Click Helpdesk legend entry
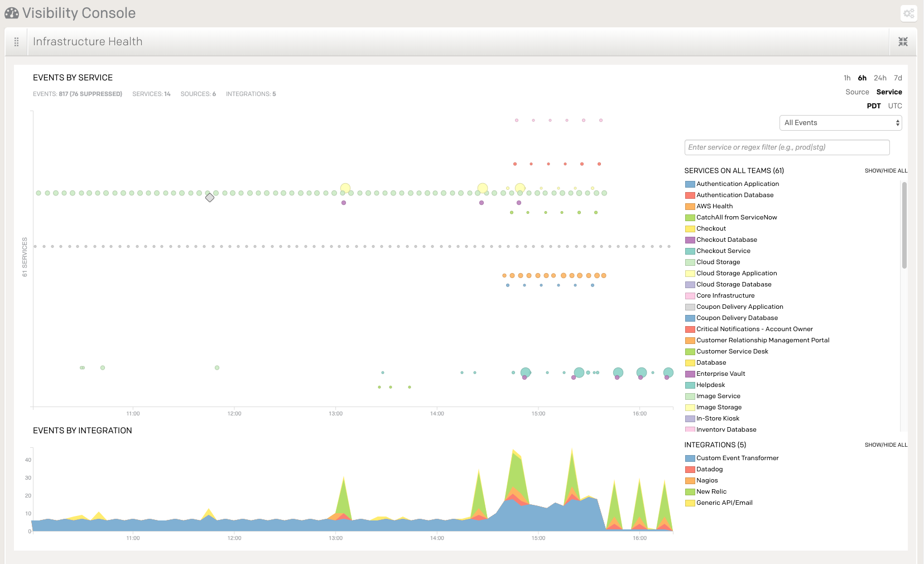Viewport: 924px width, 564px height. pyautogui.click(x=705, y=385)
